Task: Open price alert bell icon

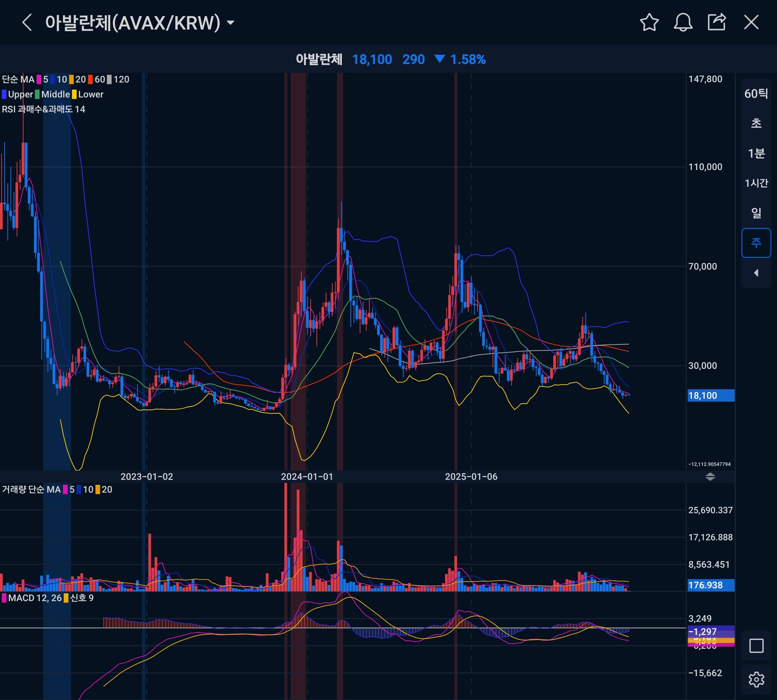Action: click(683, 22)
